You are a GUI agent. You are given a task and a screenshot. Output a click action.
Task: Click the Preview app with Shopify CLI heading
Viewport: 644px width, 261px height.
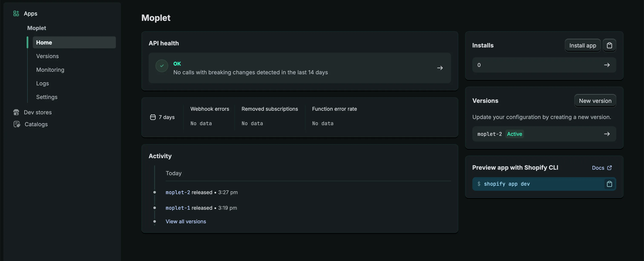pyautogui.click(x=515, y=168)
